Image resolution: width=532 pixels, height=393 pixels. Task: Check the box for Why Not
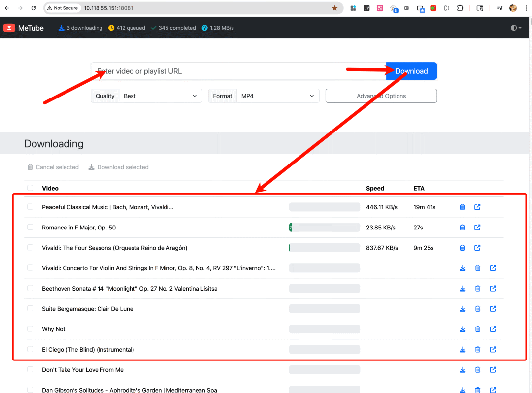click(x=31, y=329)
